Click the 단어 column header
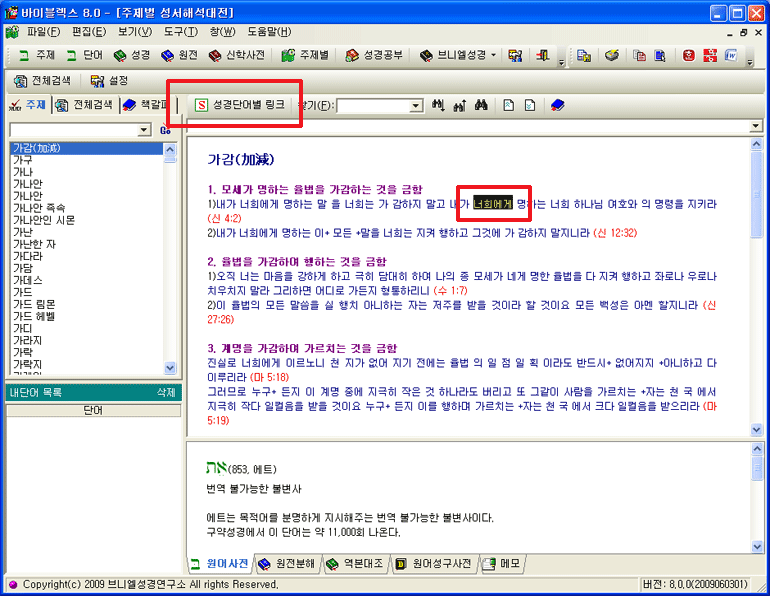Screen dimensions: 770x596 (x=93, y=410)
